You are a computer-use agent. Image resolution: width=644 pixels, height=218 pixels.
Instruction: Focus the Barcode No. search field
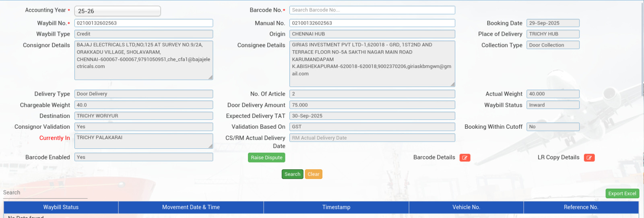click(x=372, y=10)
